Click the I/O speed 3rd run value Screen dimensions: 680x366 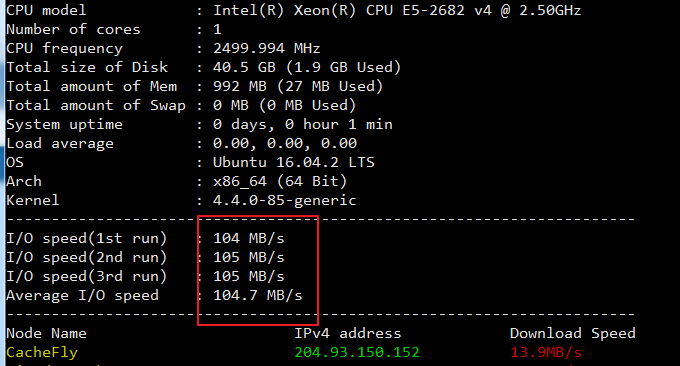coord(248,277)
